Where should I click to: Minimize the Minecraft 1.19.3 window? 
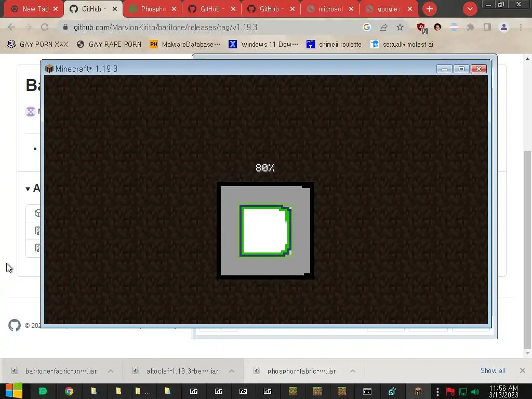[x=445, y=69]
